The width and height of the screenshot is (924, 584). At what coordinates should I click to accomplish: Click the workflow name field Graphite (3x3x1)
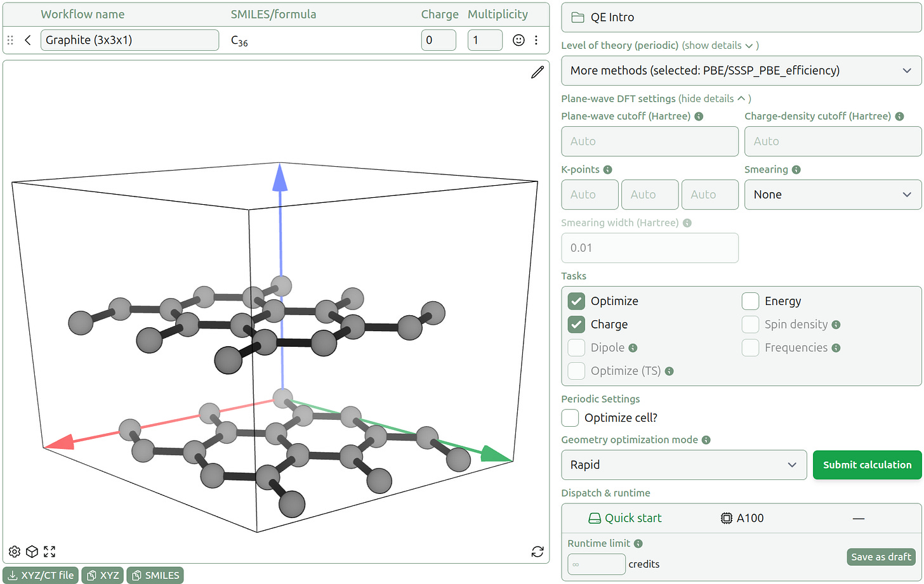pos(130,40)
